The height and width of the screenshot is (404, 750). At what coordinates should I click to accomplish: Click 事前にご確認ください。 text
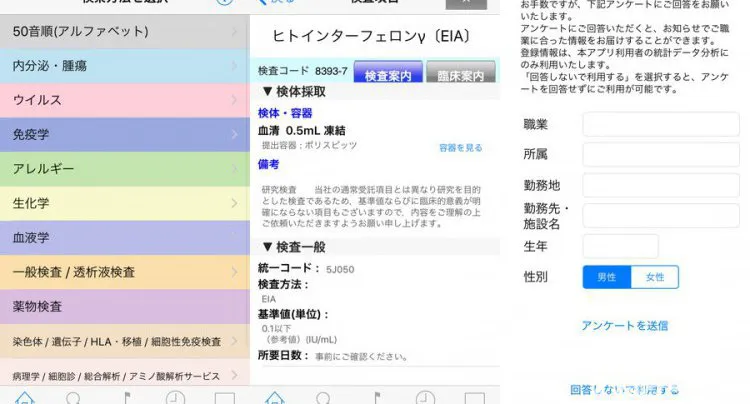click(361, 357)
